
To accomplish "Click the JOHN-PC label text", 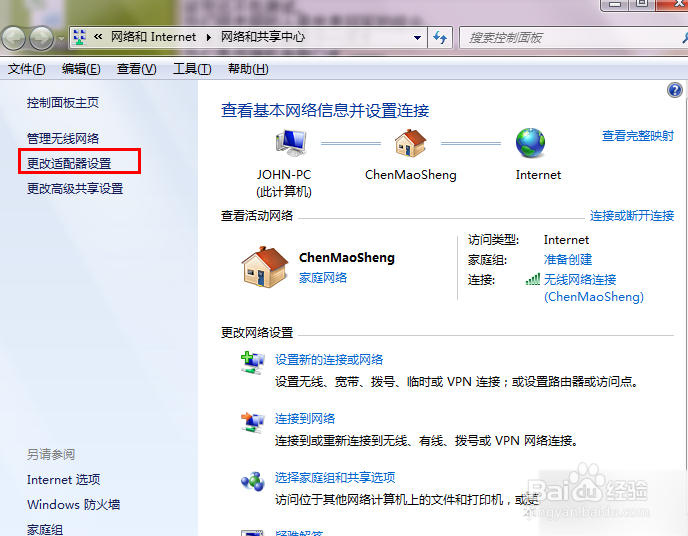I will coord(284,175).
